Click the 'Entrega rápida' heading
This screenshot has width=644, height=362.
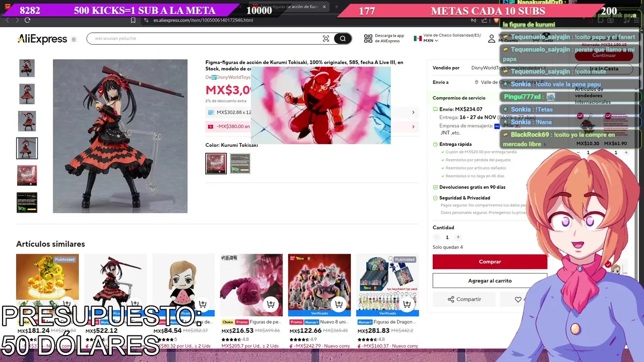[x=455, y=144]
